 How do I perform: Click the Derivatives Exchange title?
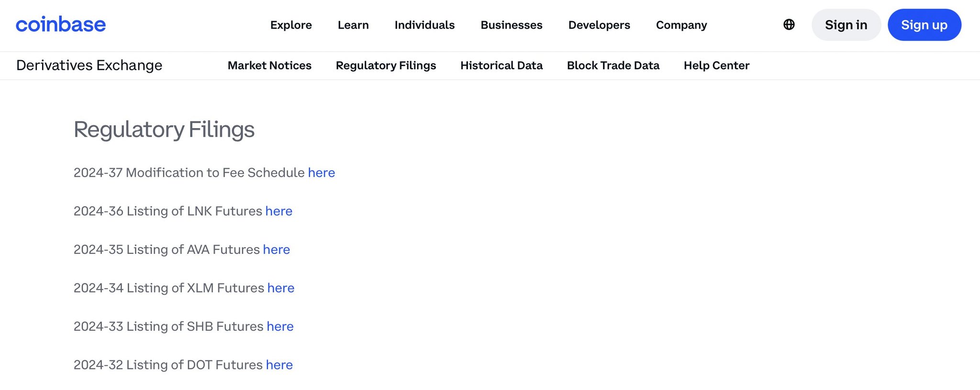(89, 65)
